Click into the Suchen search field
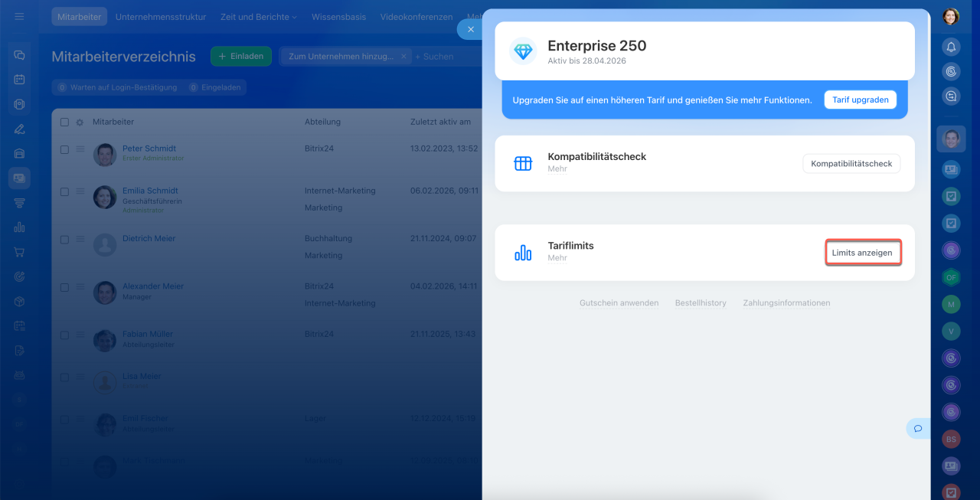The image size is (980, 500). 444,56
